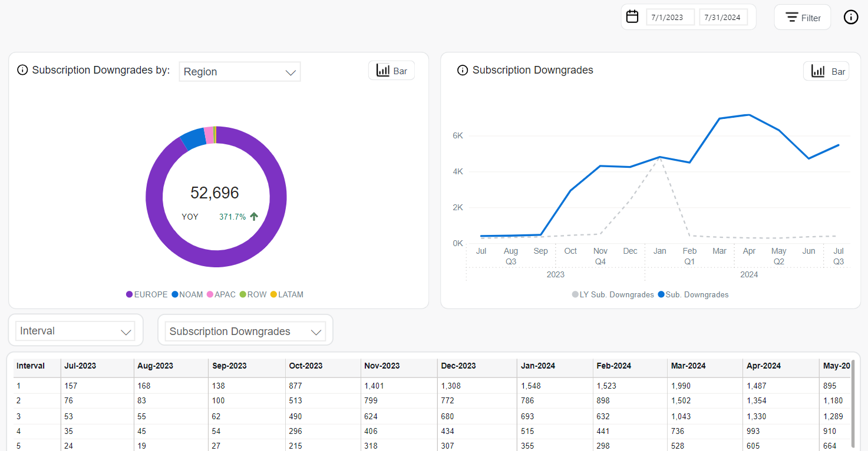Click the green YOY up arrow
The width and height of the screenshot is (868, 451).
(254, 217)
